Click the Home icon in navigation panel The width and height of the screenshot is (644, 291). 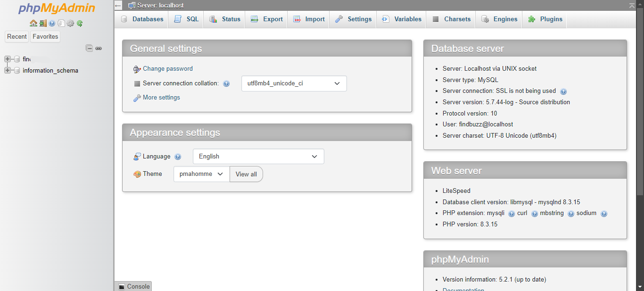coord(33,23)
